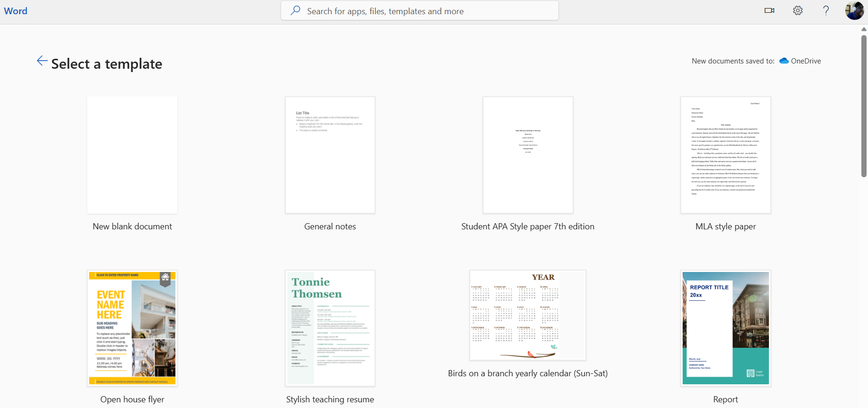Click 'Student APA Style paper 7th edition' label
The width and height of the screenshot is (868, 408).
point(528,227)
